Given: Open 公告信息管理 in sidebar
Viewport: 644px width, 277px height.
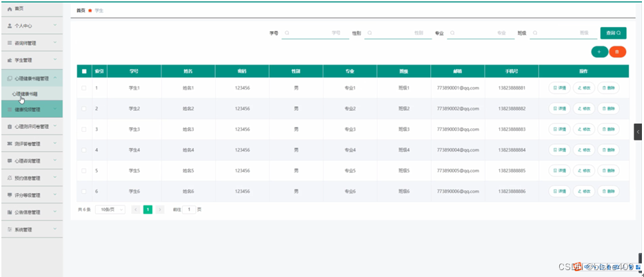Looking at the screenshot, I should click(x=32, y=212).
